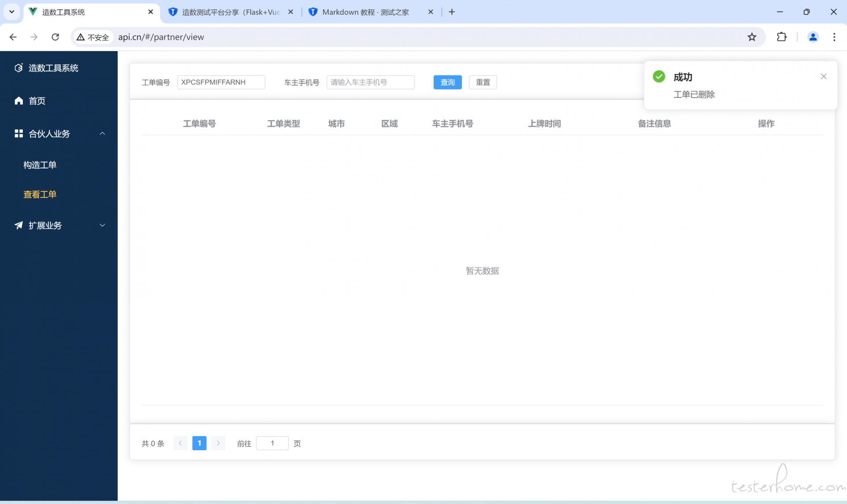Click the 操作 column header
Image resolution: width=847 pixels, height=504 pixels.
[x=766, y=124]
